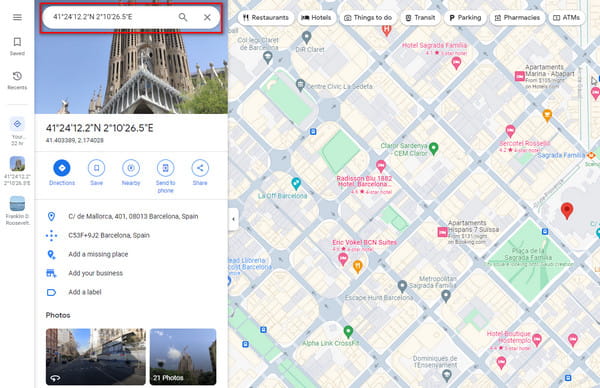Viewport: 600px width, 388px height.
Task: Save this location
Action: 96,173
